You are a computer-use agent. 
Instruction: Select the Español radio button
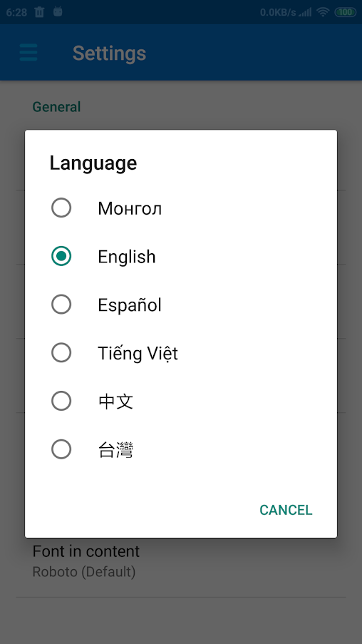[x=61, y=305]
